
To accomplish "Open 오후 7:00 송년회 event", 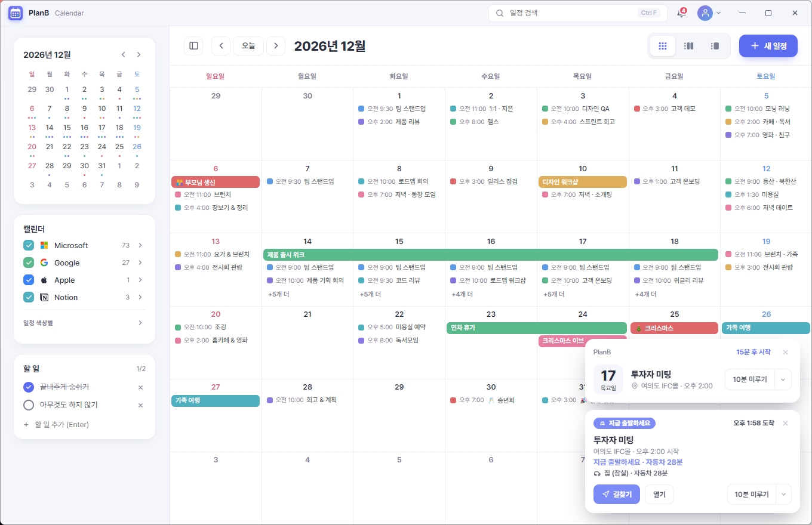I will (491, 400).
